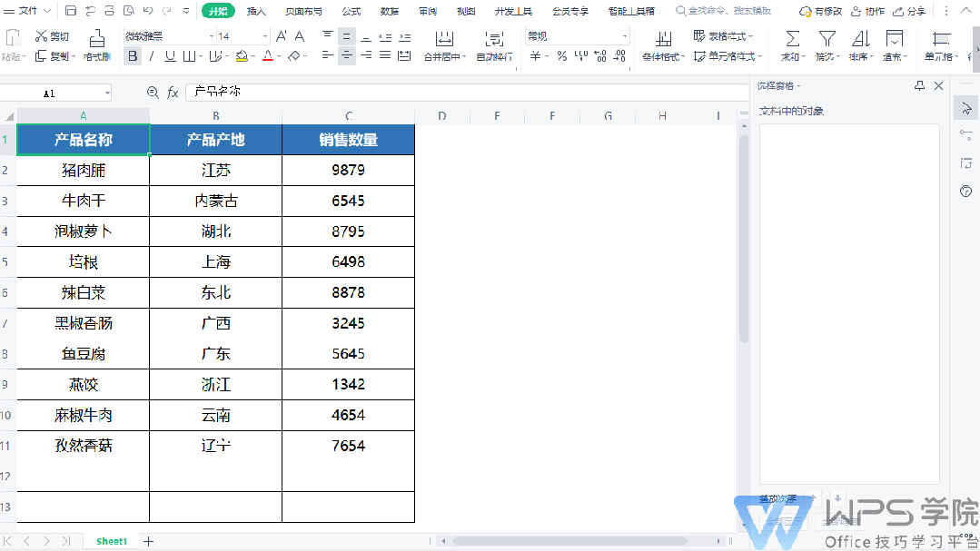Switch to Page Layout (页面布局) tab
The width and height of the screenshot is (980, 551).
point(303,11)
